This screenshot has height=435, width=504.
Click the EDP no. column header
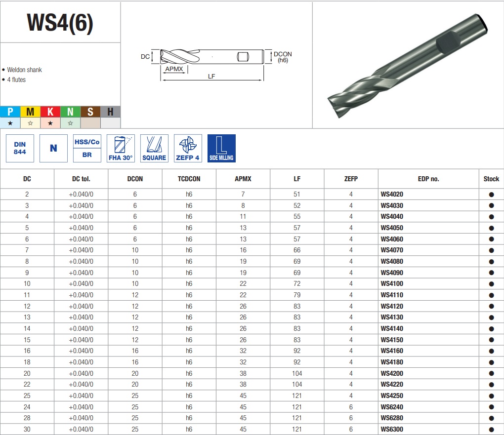click(x=428, y=179)
